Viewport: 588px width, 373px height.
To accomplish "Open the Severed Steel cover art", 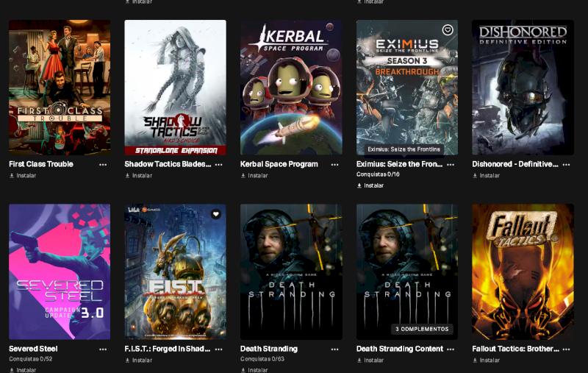I will (x=60, y=271).
